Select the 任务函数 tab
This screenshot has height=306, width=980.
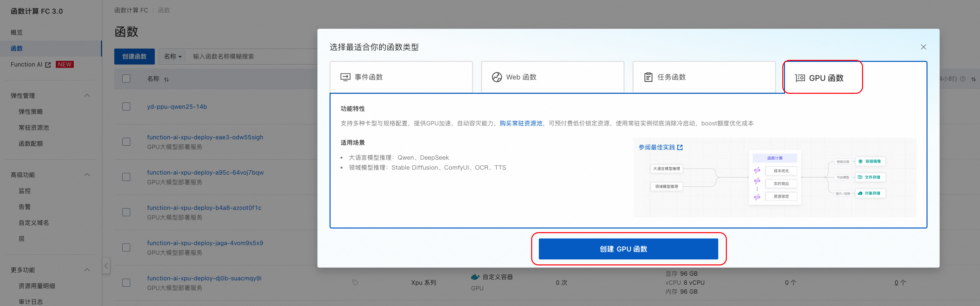tap(704, 77)
